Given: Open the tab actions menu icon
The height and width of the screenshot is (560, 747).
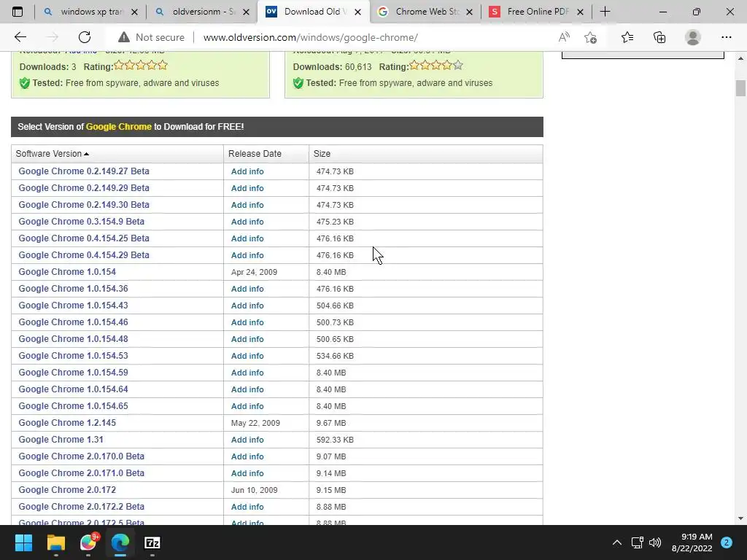Looking at the screenshot, I should (x=18, y=12).
